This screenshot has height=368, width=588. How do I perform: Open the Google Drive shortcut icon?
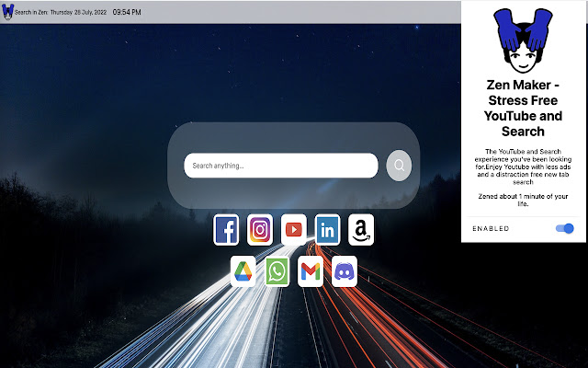click(x=243, y=271)
